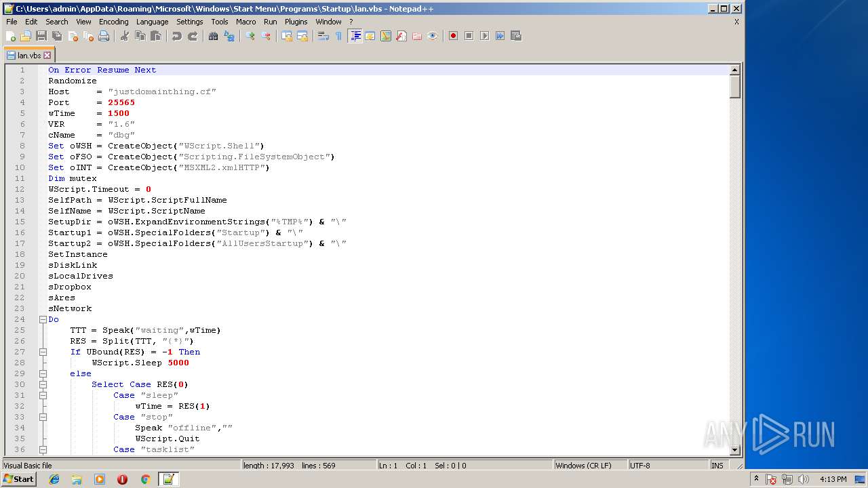Screen dimensions: 868x488
Task: Collapse Case "tasklist" fold at line 36
Action: click(x=43, y=449)
